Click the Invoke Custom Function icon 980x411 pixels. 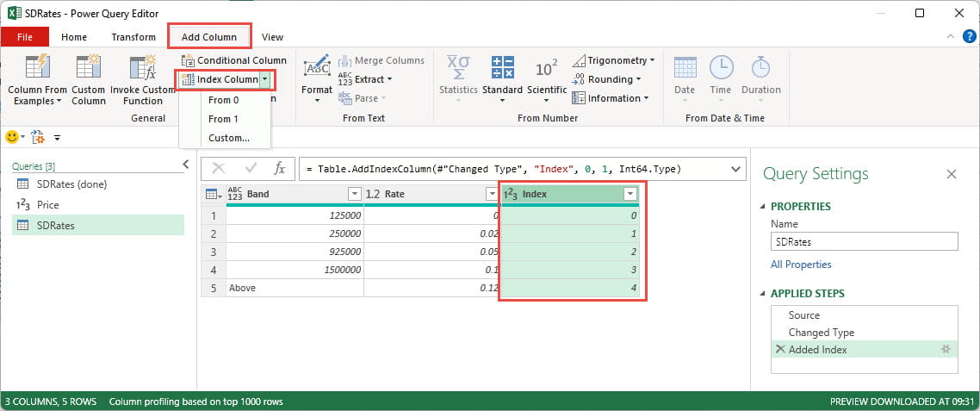[142, 67]
